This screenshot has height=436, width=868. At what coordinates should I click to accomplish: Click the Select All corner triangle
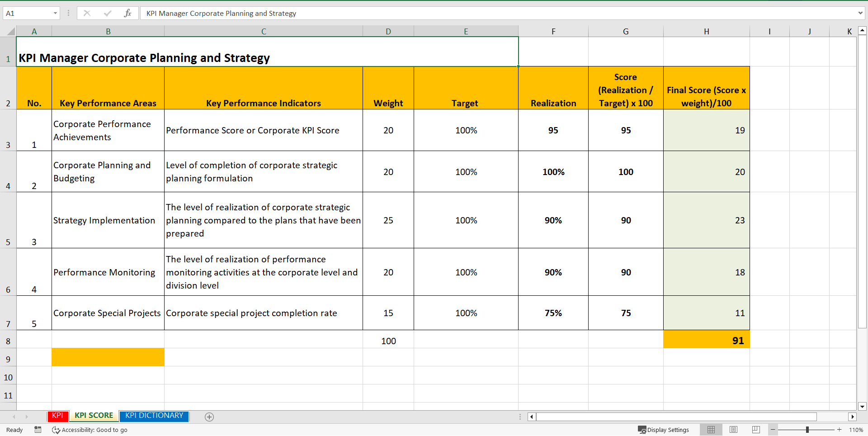pyautogui.click(x=10, y=31)
